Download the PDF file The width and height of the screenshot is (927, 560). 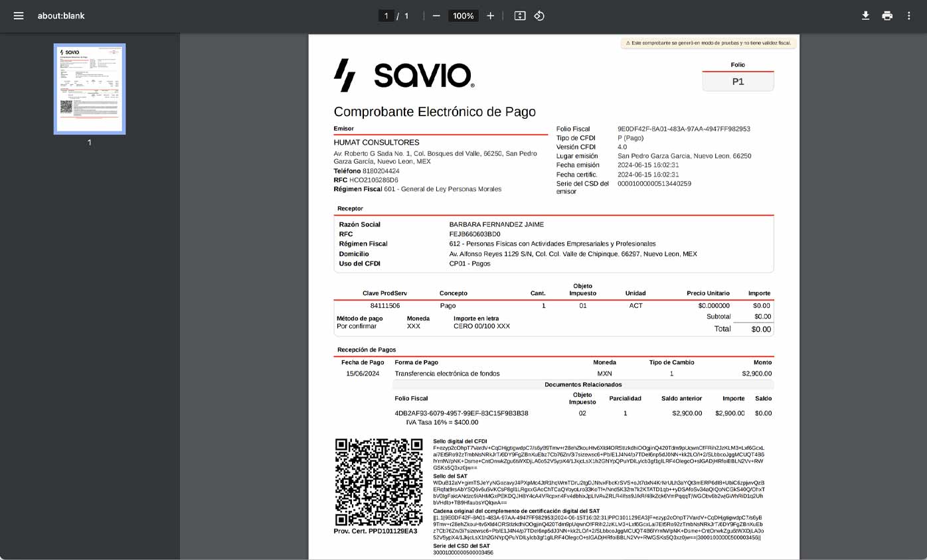click(x=865, y=16)
